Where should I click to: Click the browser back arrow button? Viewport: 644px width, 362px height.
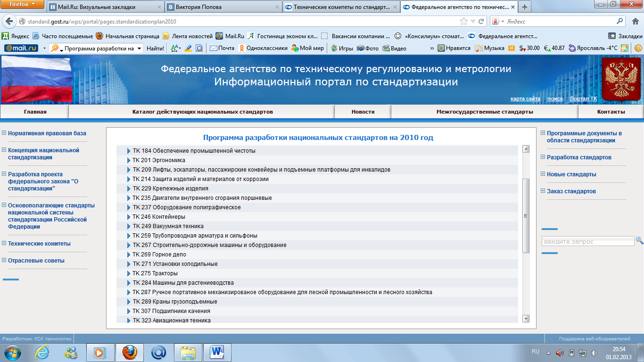8,22
